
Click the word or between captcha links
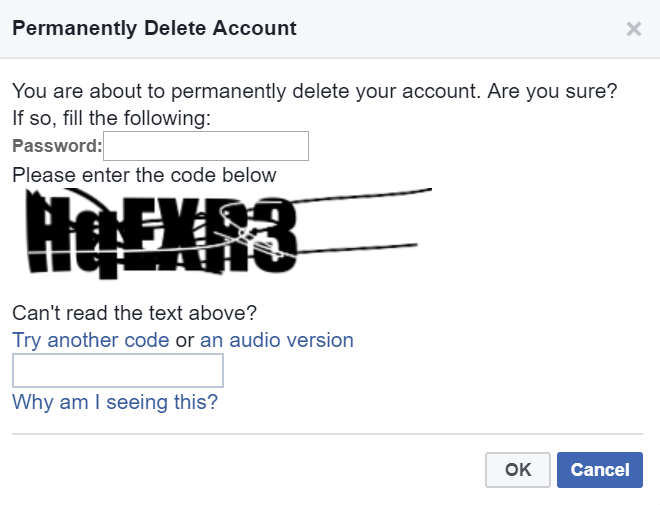pos(184,341)
